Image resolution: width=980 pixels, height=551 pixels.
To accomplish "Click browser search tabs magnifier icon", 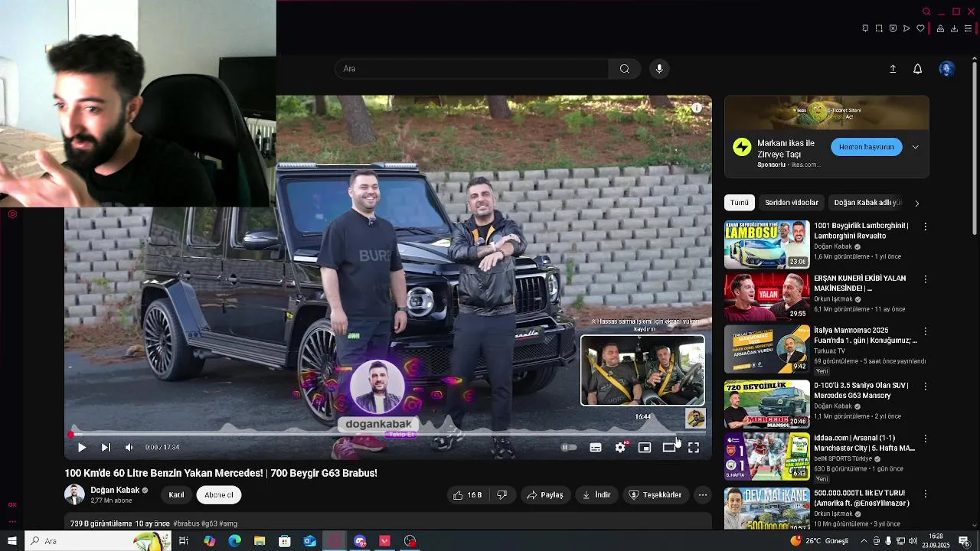I will pos(926,11).
